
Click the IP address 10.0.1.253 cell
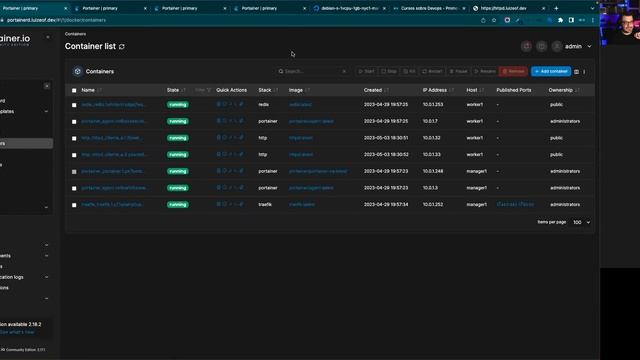[433, 104]
